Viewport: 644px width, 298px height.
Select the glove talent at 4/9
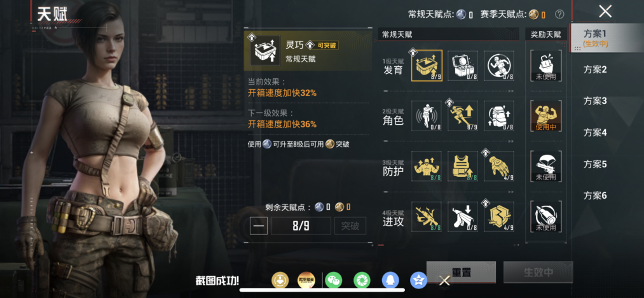coord(499,166)
